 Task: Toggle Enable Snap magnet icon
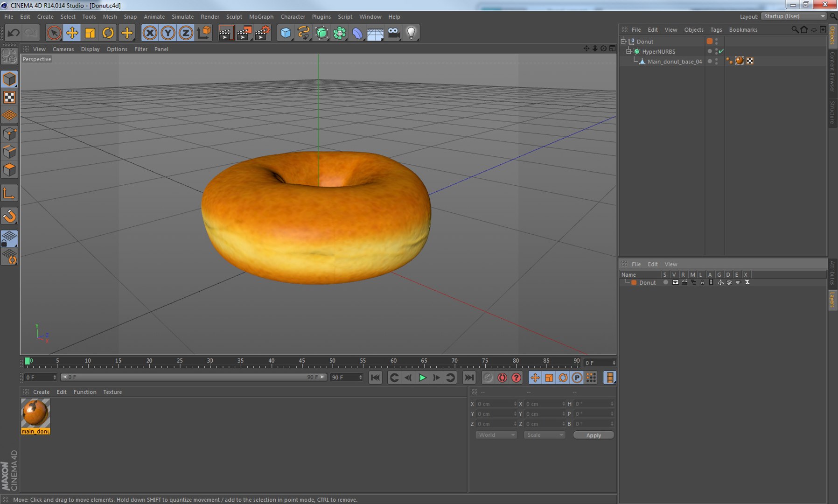pos(9,216)
